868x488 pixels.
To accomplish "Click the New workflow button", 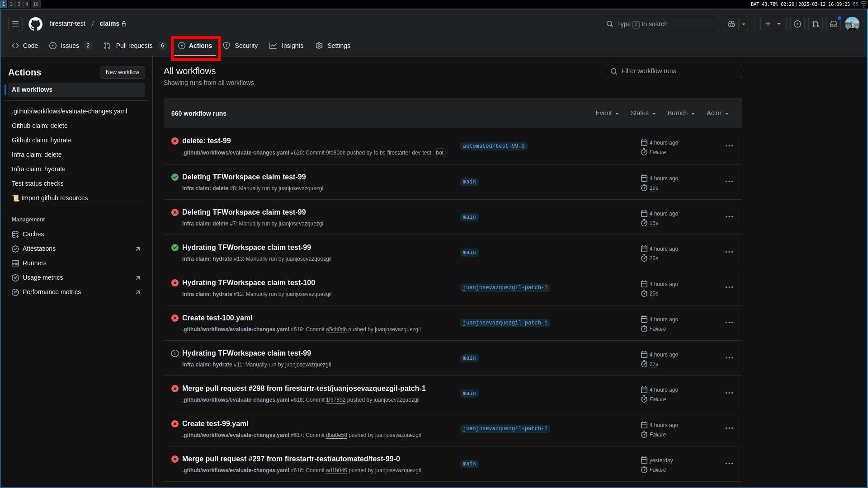I will pyautogui.click(x=122, y=72).
